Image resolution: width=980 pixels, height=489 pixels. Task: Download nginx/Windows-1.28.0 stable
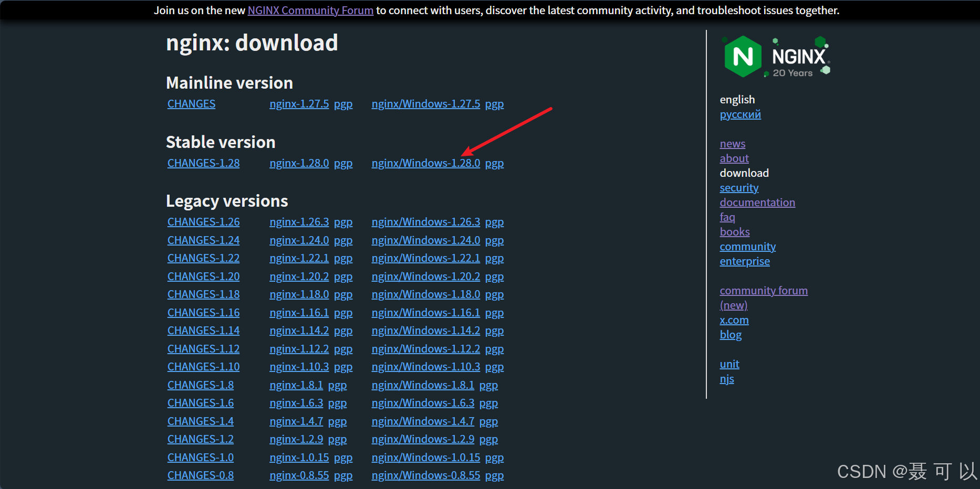426,163
